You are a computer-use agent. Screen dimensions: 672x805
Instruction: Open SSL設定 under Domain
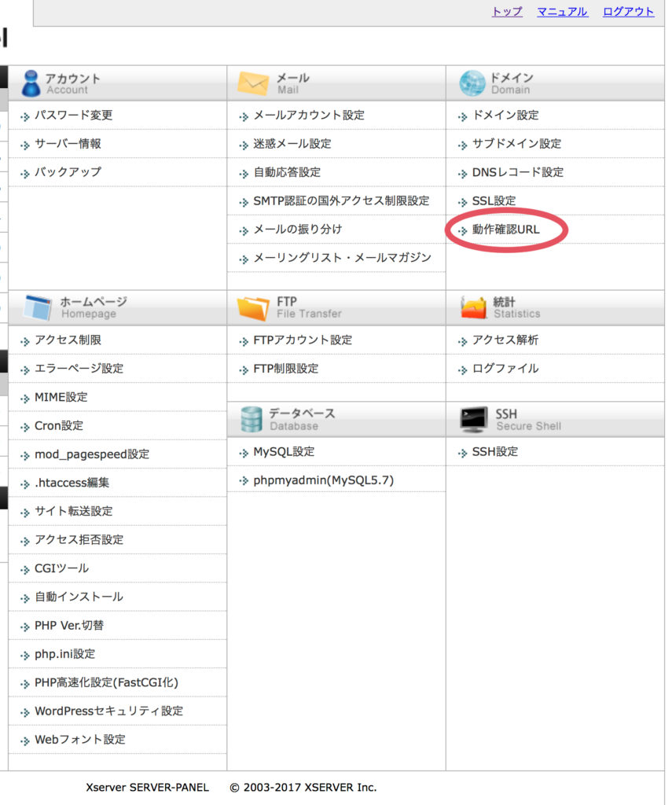(494, 200)
